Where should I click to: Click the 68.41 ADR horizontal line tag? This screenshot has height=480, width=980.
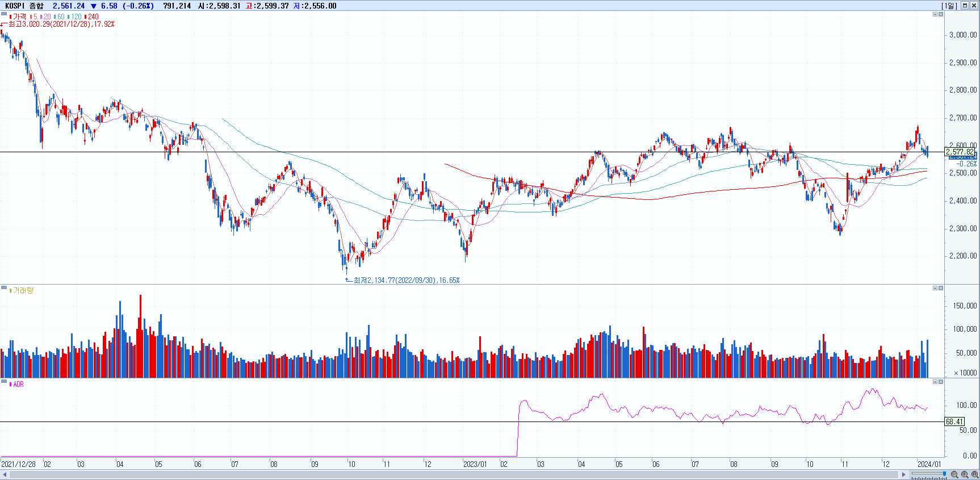click(954, 421)
